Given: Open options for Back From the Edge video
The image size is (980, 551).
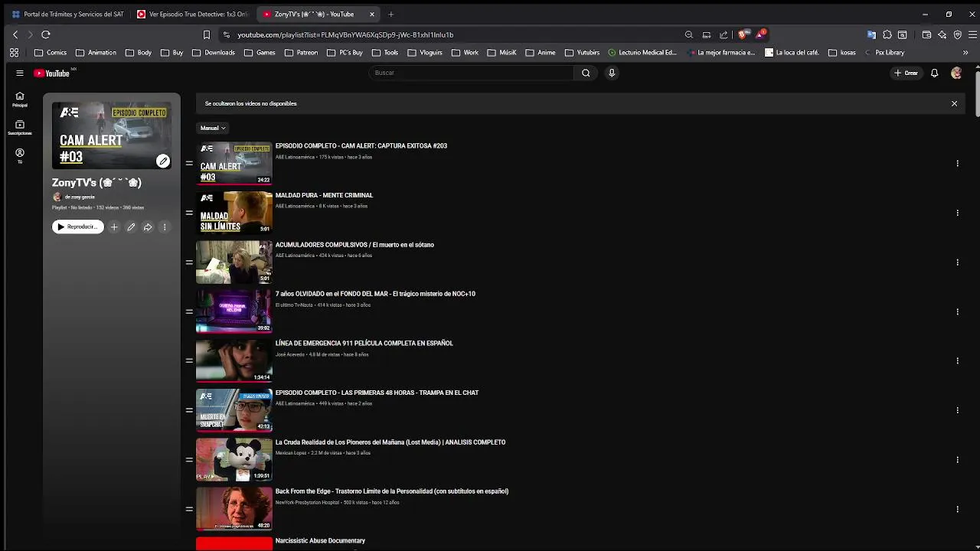Looking at the screenshot, I should [957, 509].
